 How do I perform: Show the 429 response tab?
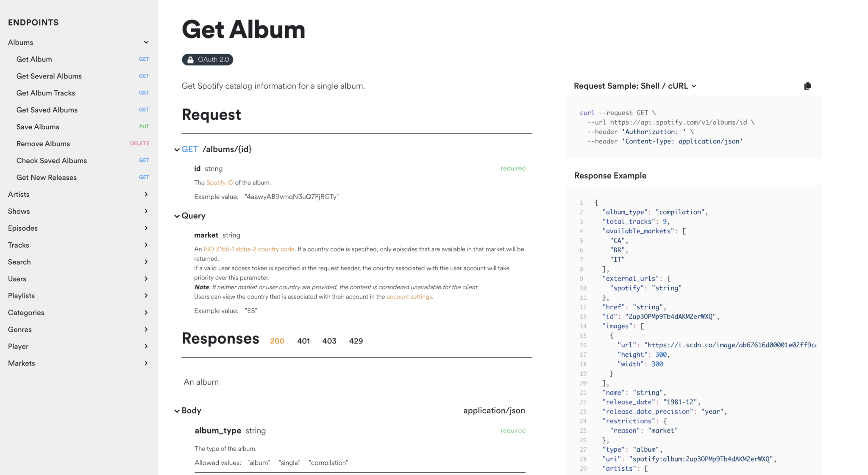click(x=356, y=341)
